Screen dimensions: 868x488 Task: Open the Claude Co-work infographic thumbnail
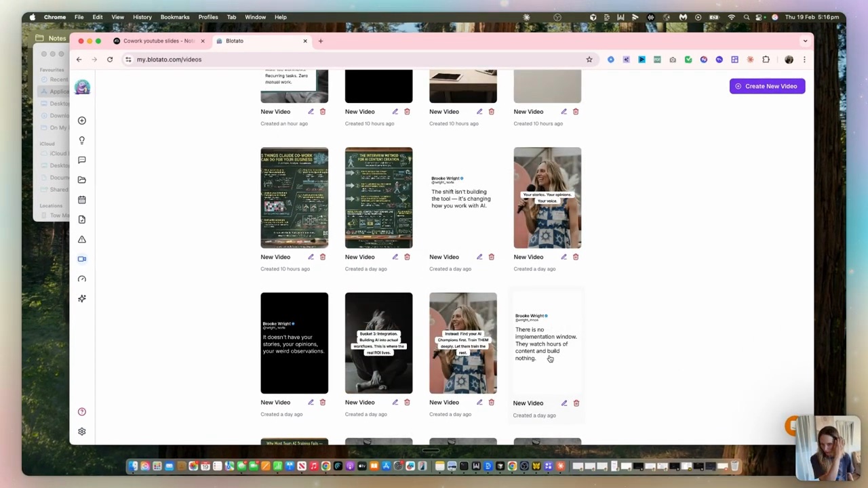294,198
